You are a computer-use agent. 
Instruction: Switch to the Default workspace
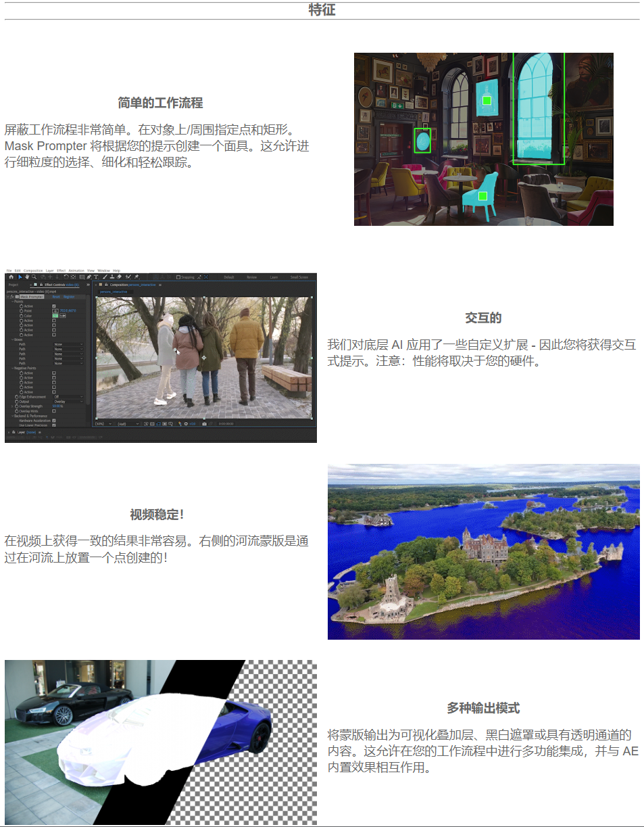tap(229, 277)
